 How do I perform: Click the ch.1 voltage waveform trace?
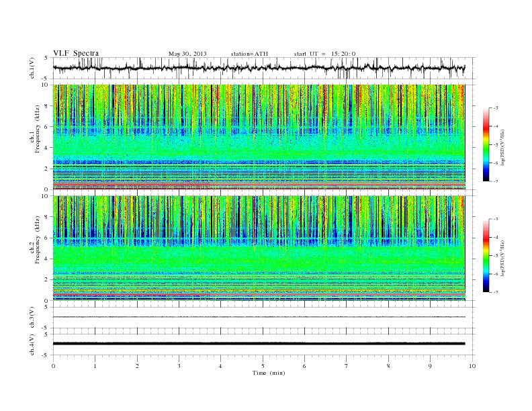click(259, 68)
